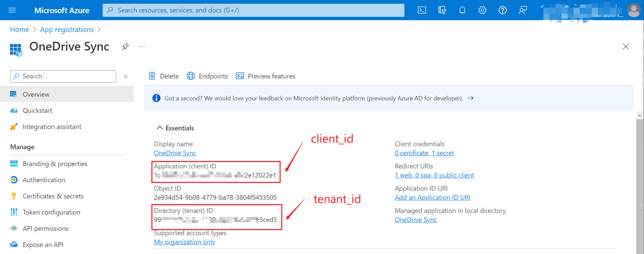
Task: Open feedback banner arrow
Action: tap(470, 98)
